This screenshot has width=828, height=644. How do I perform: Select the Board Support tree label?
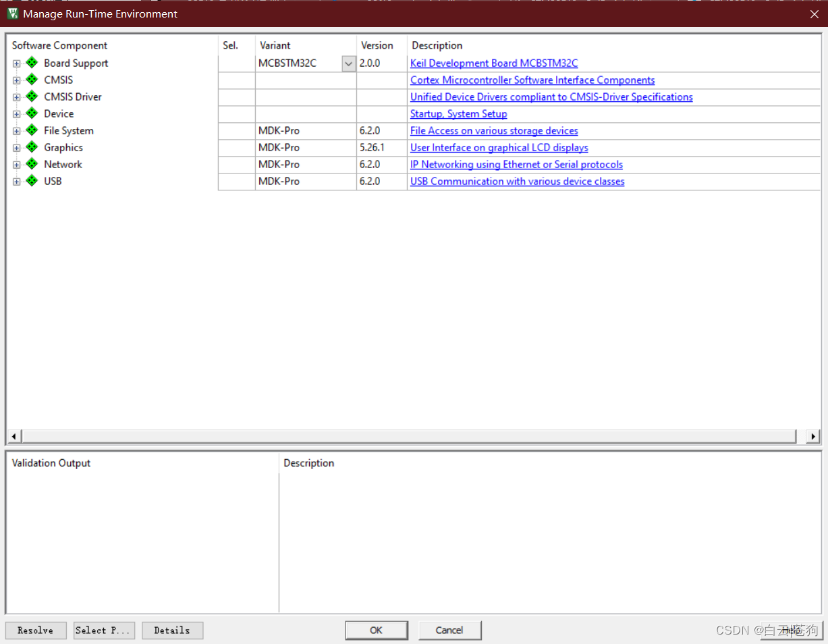[76, 63]
